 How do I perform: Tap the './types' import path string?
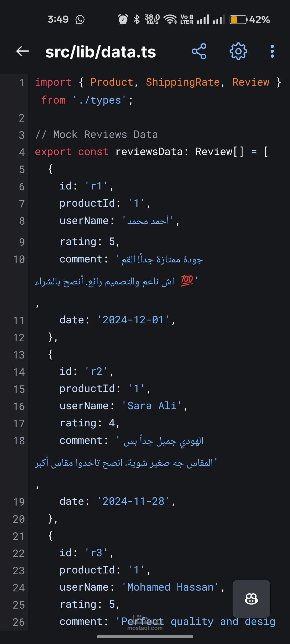point(99,100)
